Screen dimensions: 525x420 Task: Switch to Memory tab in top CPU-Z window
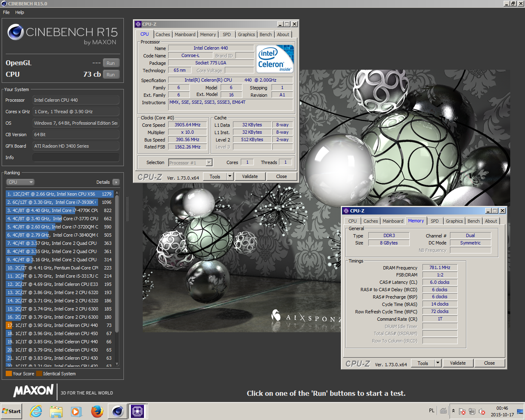tap(208, 34)
